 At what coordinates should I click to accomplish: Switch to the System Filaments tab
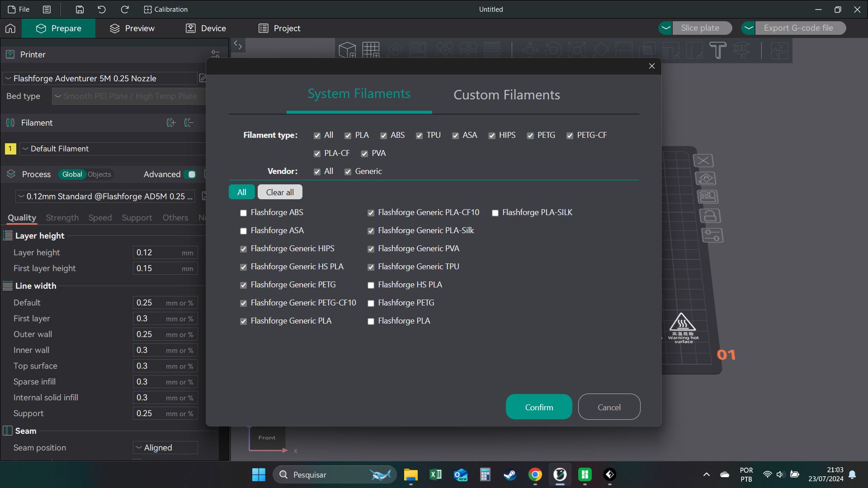pyautogui.click(x=359, y=94)
